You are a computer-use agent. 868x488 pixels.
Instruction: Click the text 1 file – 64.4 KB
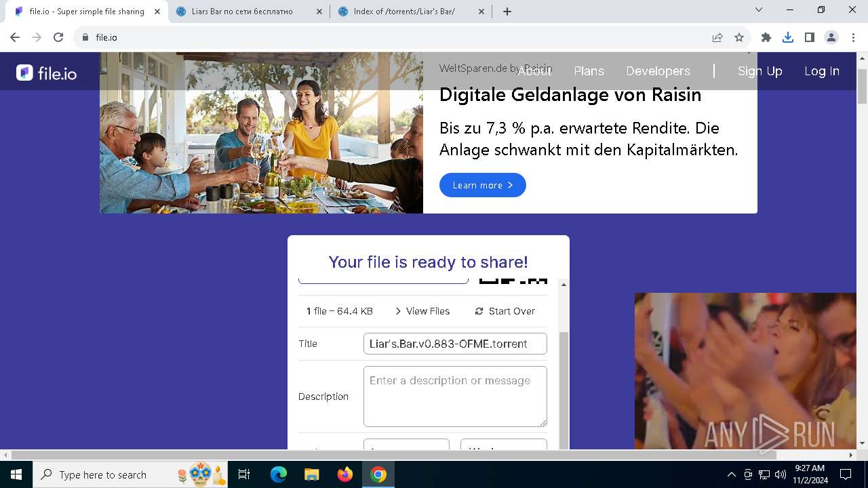pyautogui.click(x=340, y=311)
